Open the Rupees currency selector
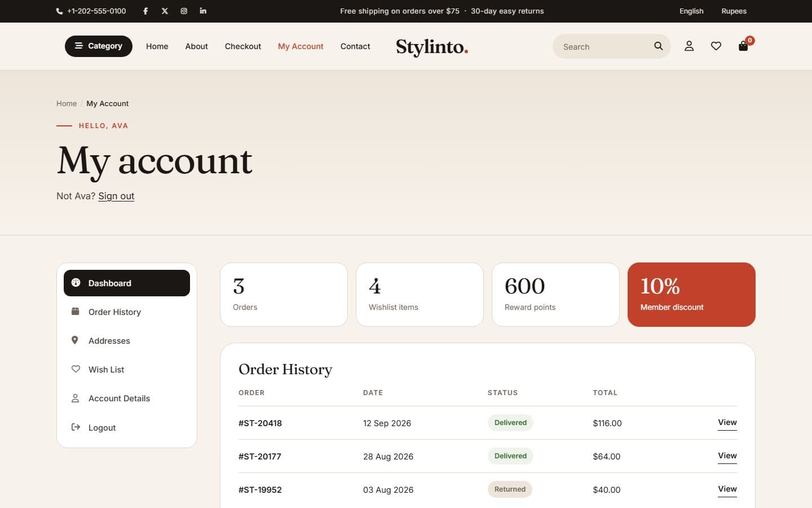 734,11
